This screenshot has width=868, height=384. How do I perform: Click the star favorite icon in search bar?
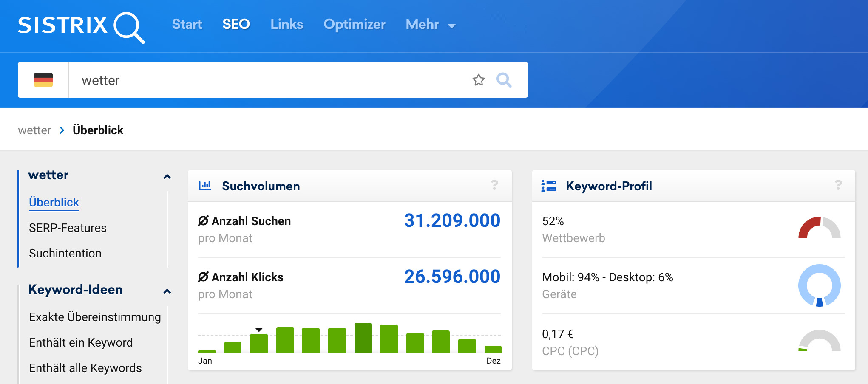[x=479, y=80]
